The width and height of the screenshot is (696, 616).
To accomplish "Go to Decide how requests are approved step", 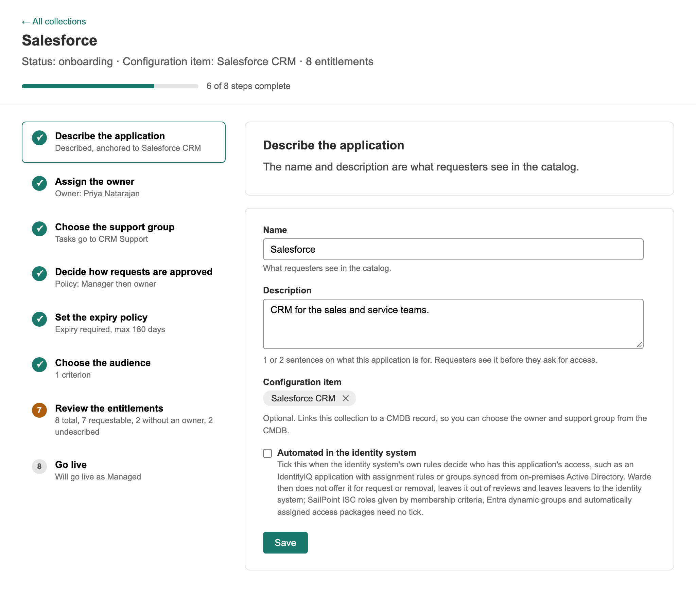I will pos(124,278).
